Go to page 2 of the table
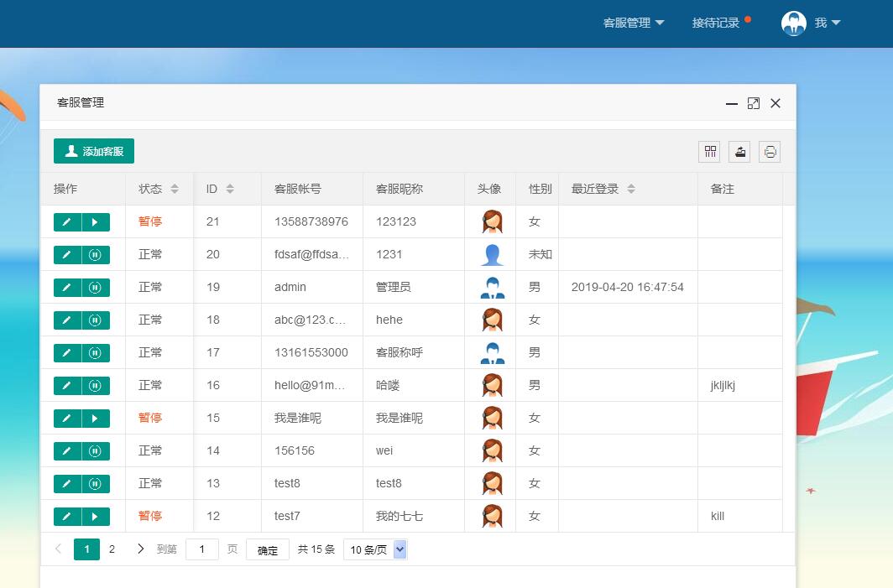893x588 pixels. (x=112, y=549)
